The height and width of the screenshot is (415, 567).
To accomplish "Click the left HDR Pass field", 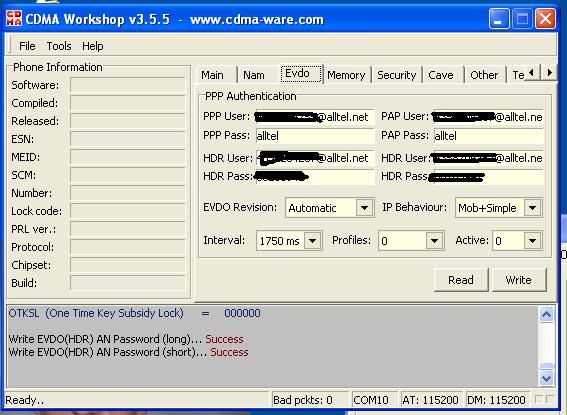I will (315, 177).
